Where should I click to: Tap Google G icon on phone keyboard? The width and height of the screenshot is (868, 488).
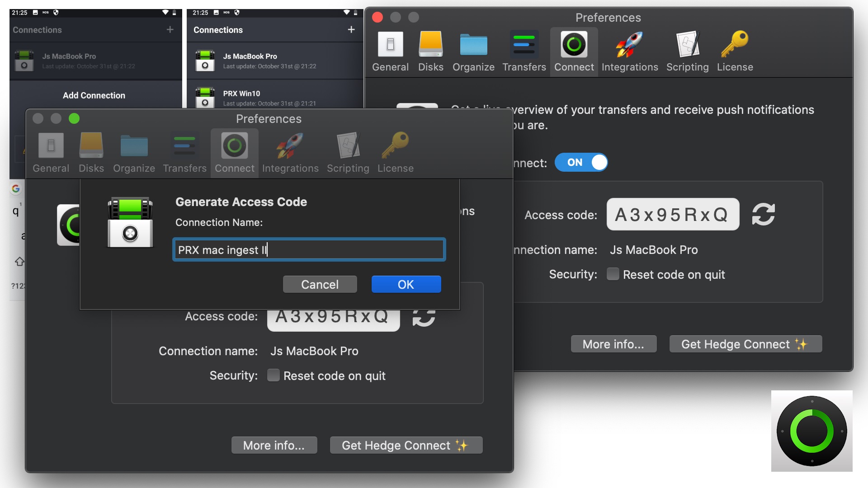tap(16, 188)
